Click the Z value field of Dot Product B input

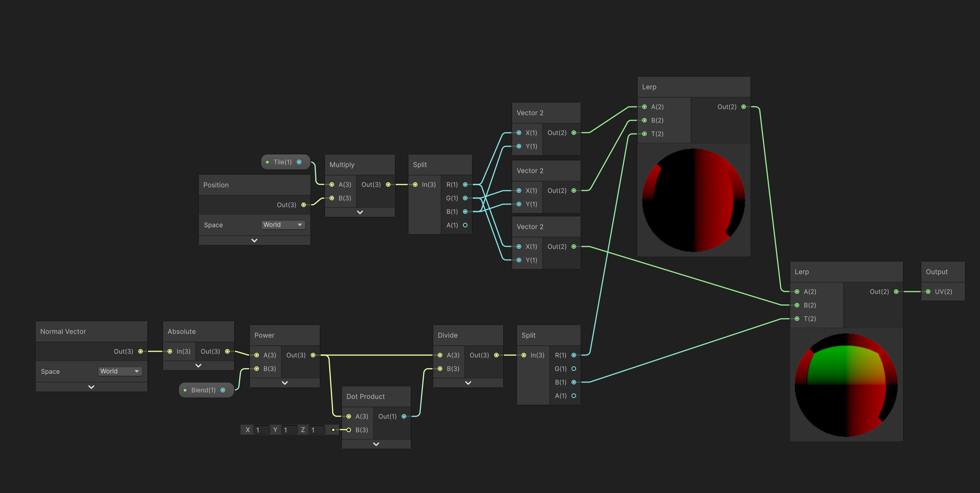click(x=316, y=430)
